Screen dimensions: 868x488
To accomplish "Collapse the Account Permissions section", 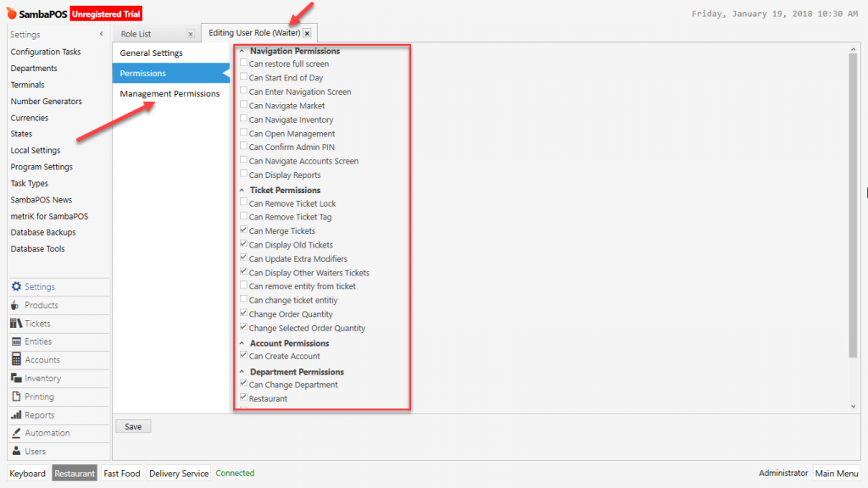I will [242, 343].
